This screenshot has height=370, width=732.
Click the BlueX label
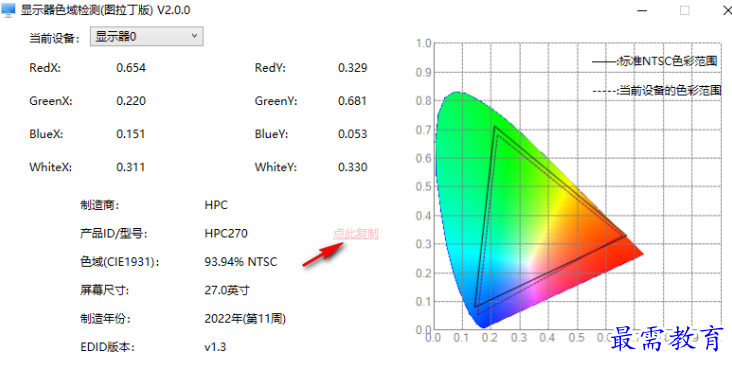(x=46, y=134)
